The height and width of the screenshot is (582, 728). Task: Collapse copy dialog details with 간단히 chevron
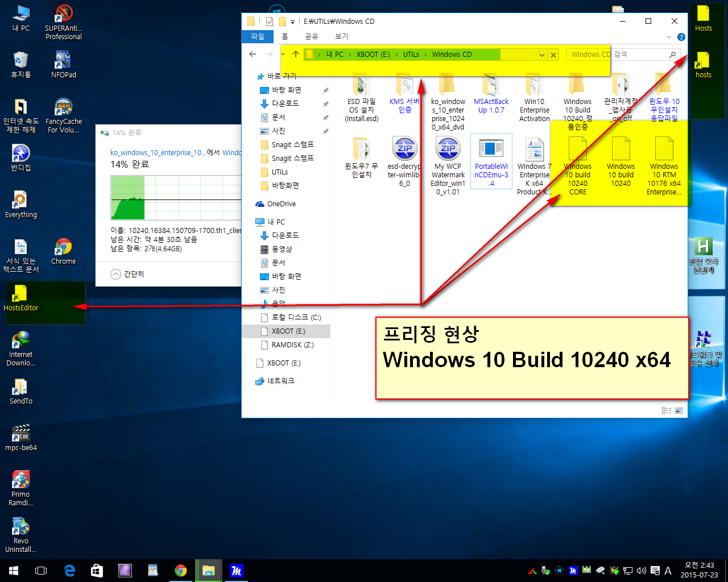coord(115,274)
